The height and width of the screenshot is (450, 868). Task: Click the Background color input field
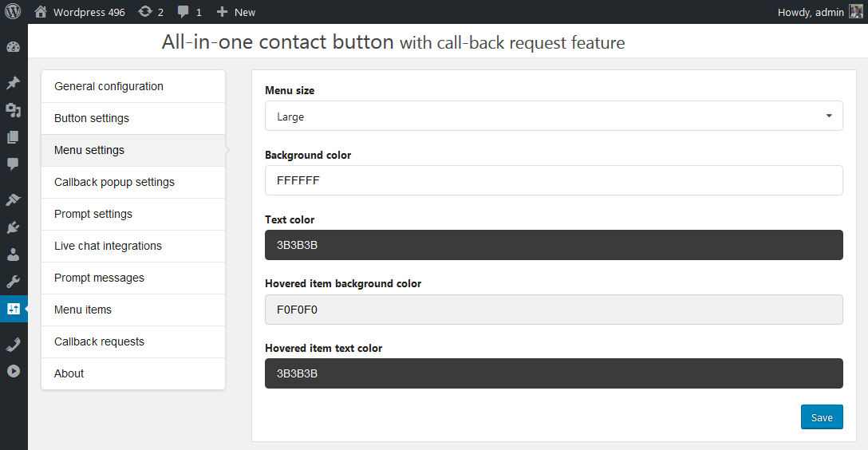coord(554,180)
